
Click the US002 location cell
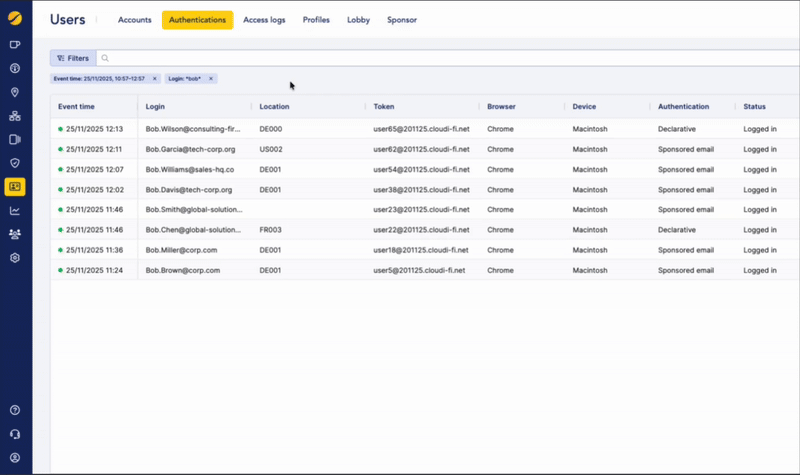coord(271,149)
